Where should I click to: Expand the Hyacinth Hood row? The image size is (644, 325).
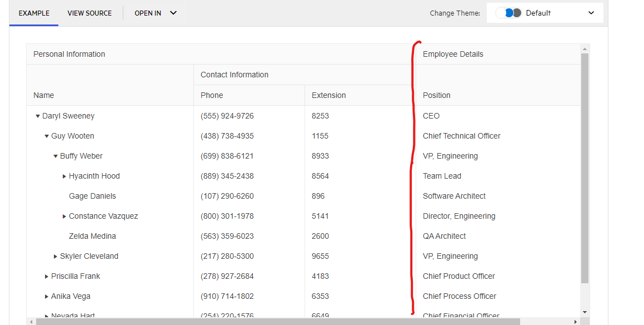point(64,176)
